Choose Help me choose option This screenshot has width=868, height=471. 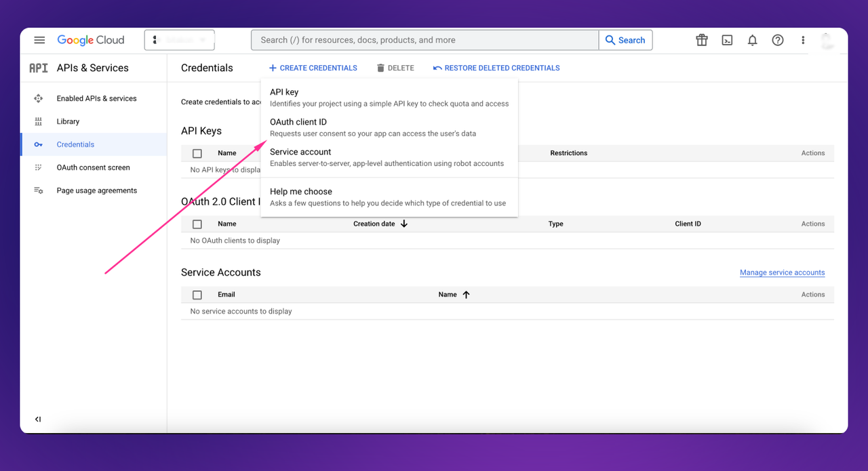[389, 197]
